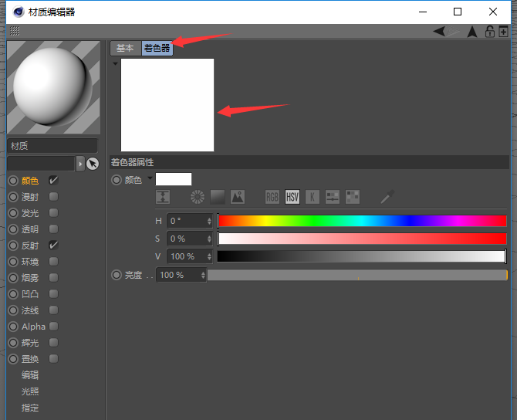Image resolution: width=517 pixels, height=420 pixels.
Task: Click the hue rainbow slider
Action: coord(362,221)
